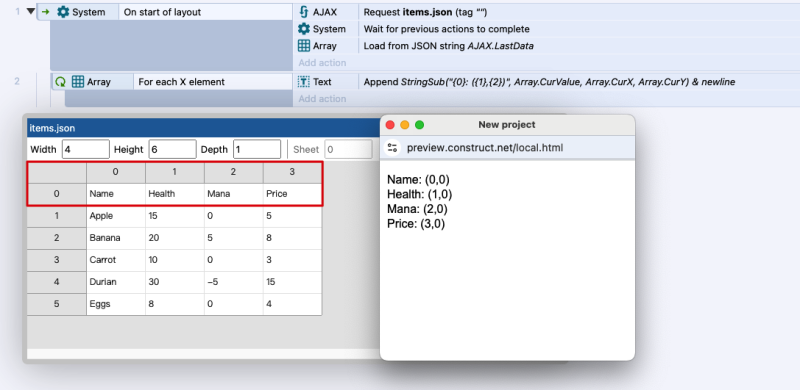Click Eggs' health value 8
Image resolution: width=800 pixels, height=390 pixels.
coord(174,304)
